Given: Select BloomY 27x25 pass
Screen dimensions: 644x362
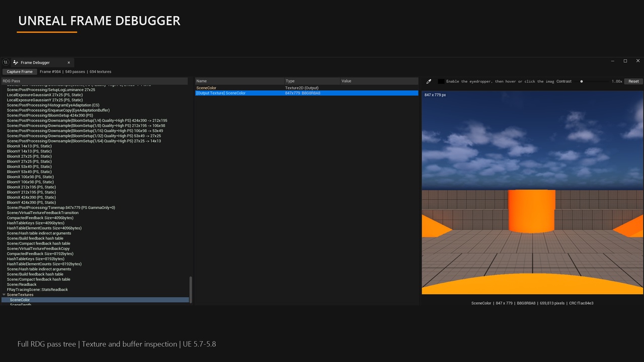Looking at the screenshot, I should 29,161.
